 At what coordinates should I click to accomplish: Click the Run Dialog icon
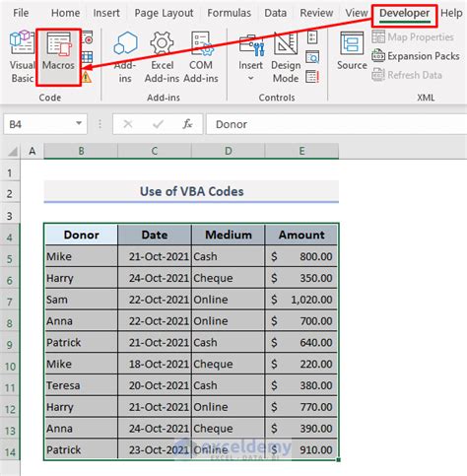point(312,77)
